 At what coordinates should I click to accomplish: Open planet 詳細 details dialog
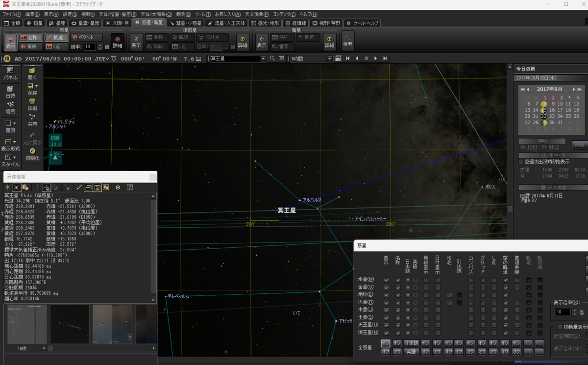pyautogui.click(x=118, y=42)
